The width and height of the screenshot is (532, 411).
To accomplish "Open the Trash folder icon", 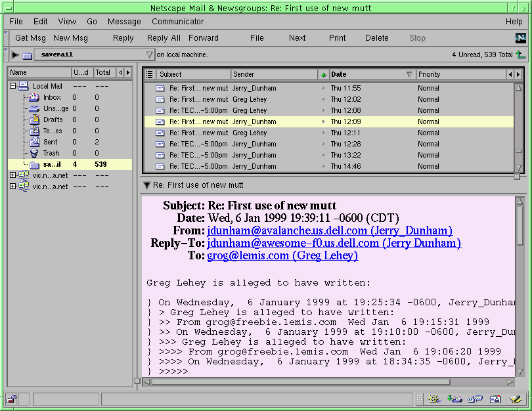I will click(34, 153).
